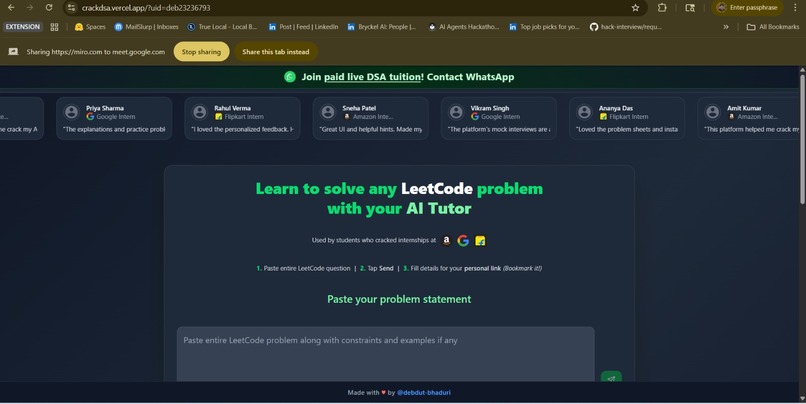Screen dimensions: 806x404
Task: Click the green send button
Action: coord(611,377)
